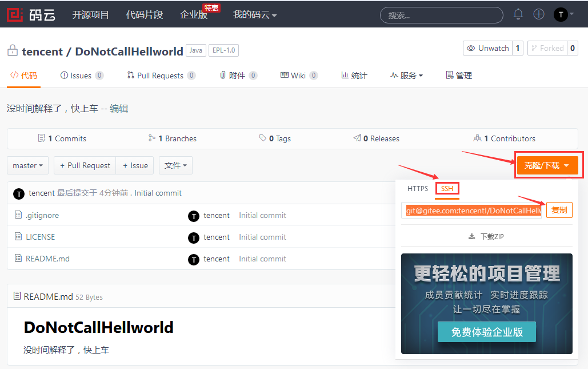
Task: Expand the dropdown arrow beside user avatar
Action: click(x=572, y=14)
